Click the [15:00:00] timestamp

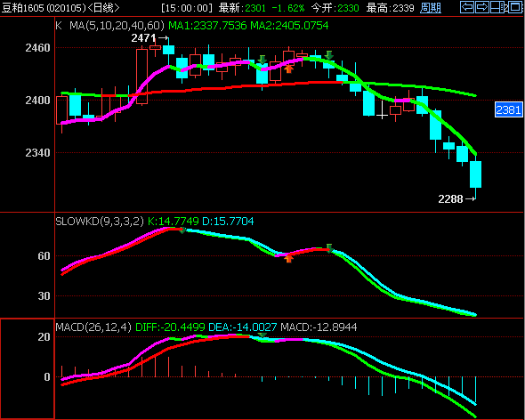pyautogui.click(x=187, y=8)
